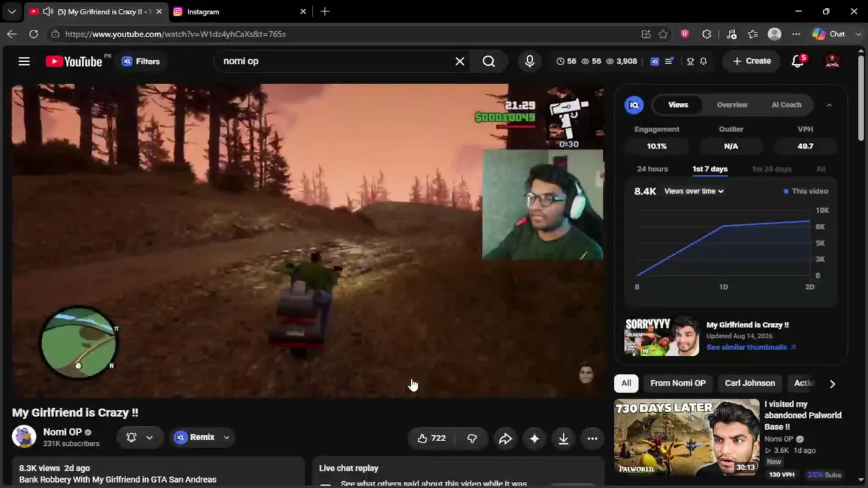
Task: Open the browser extensions puzzle icon
Action: click(x=707, y=34)
